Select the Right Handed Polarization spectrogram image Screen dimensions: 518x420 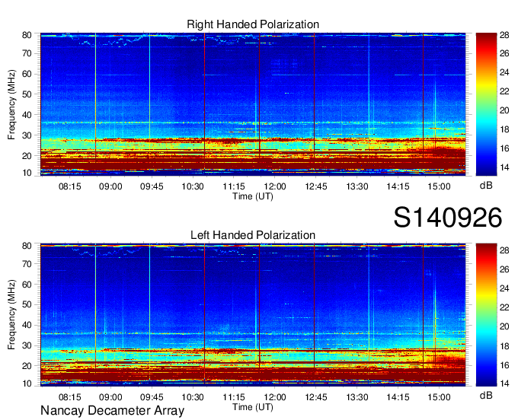[x=253, y=104]
